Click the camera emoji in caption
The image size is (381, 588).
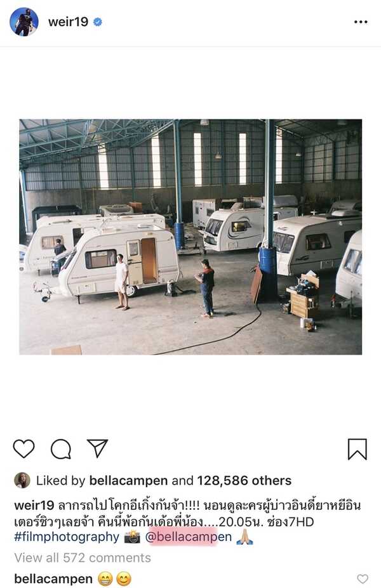(132, 537)
